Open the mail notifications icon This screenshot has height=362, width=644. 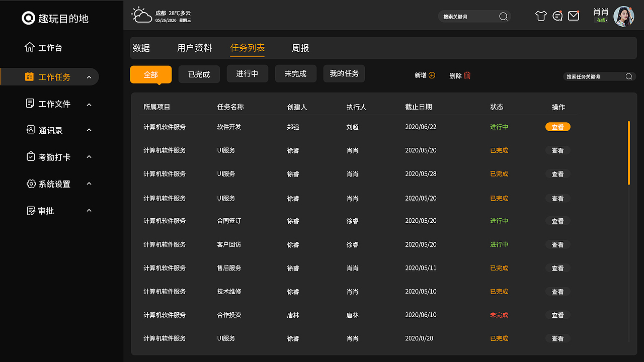pyautogui.click(x=573, y=16)
